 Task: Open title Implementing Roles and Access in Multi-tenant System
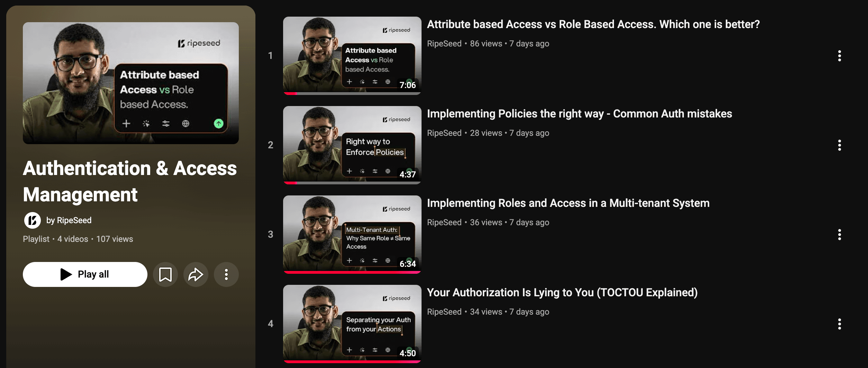(568, 203)
